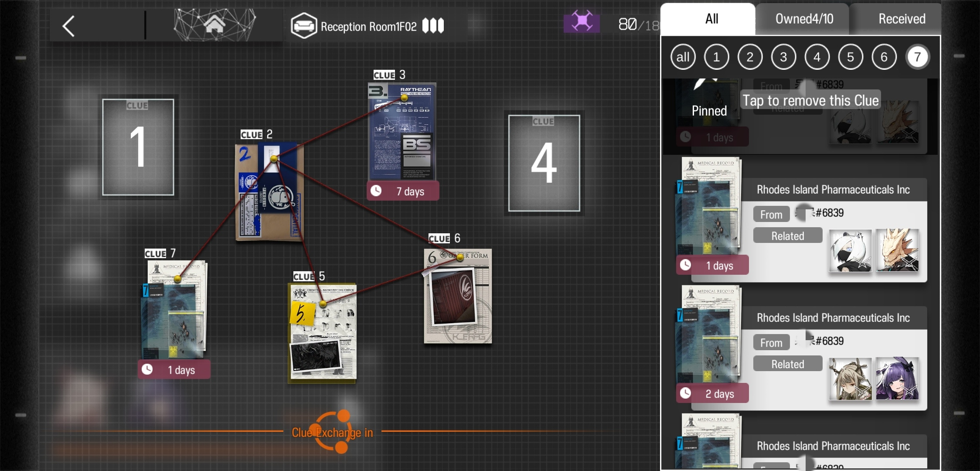Tap the empty Clue 4 slot on board
The height and width of the screenshot is (471, 980).
tap(544, 163)
